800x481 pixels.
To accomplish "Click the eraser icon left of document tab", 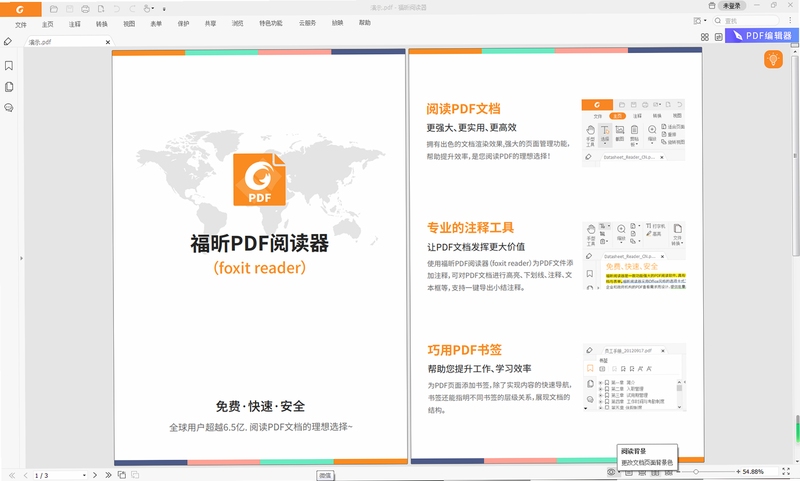I will coord(8,41).
